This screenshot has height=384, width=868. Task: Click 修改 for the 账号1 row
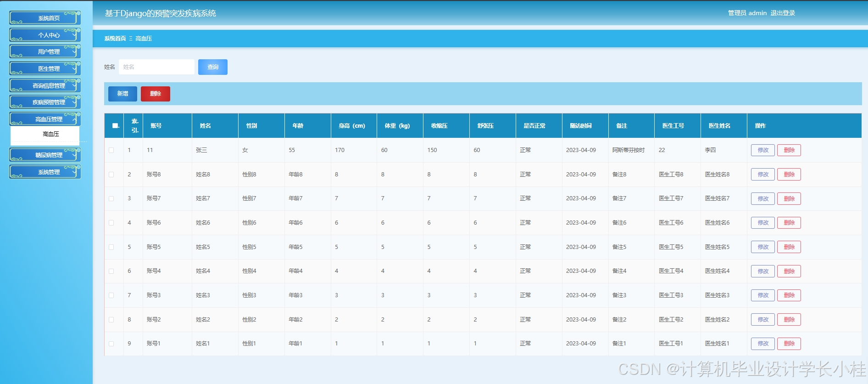point(763,344)
